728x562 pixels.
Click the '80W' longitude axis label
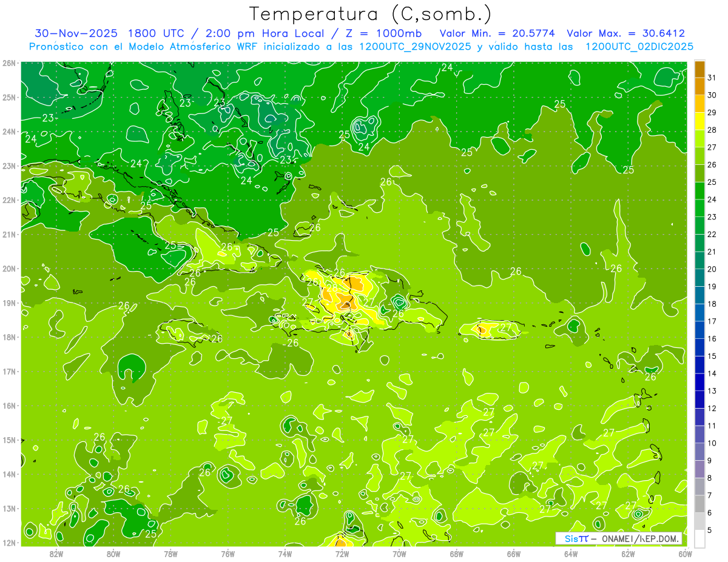113,553
